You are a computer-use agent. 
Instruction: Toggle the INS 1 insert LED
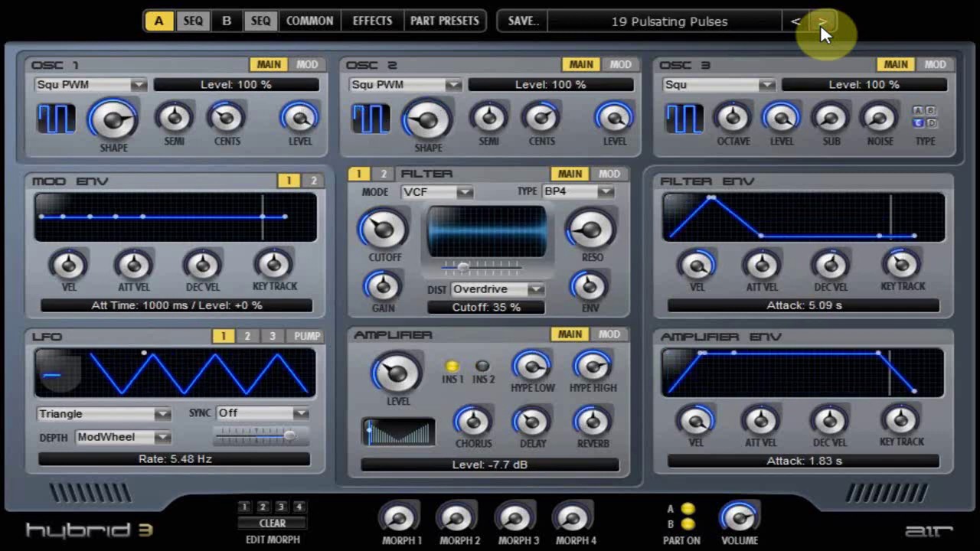click(452, 366)
